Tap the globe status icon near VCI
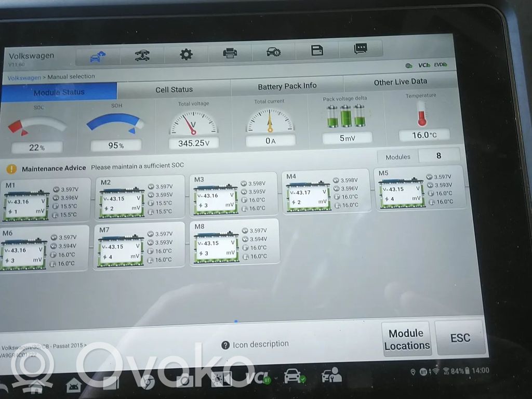The height and width of the screenshot is (399, 532). pyautogui.click(x=409, y=65)
